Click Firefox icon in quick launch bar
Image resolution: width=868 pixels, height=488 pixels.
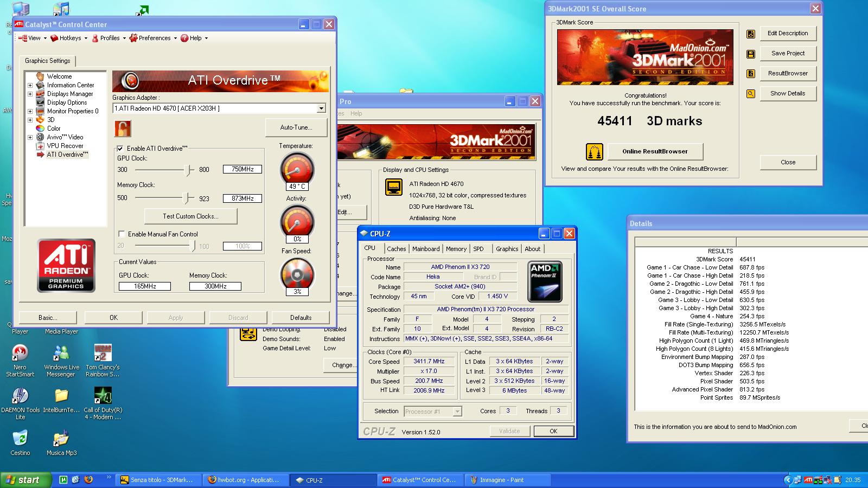[x=88, y=480]
